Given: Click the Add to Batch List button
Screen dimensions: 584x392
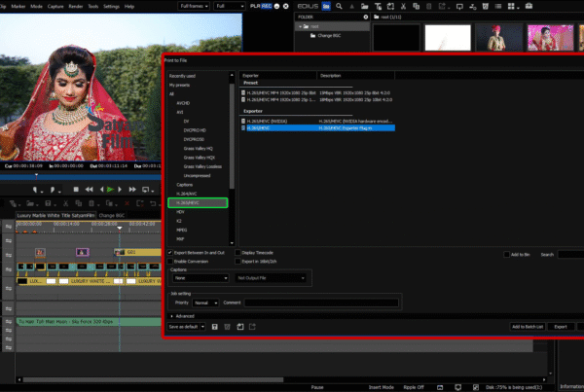Looking at the screenshot, I should (x=528, y=327).
